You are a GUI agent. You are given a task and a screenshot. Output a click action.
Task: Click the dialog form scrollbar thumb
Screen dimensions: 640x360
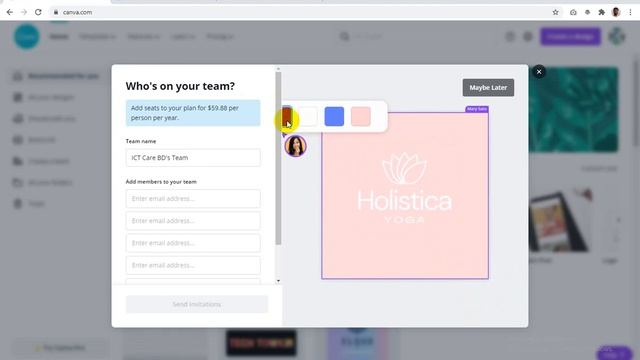[278, 158]
